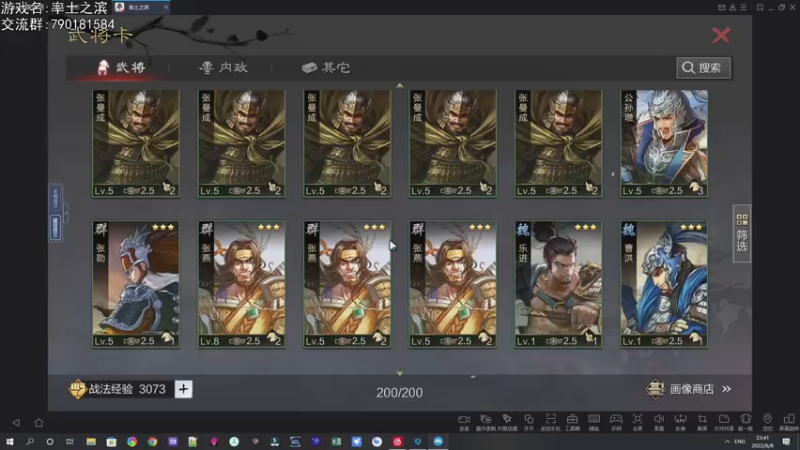Screen dimensions: 800x450
Task: Choose the 乐进 Wei general card
Action: click(x=558, y=284)
